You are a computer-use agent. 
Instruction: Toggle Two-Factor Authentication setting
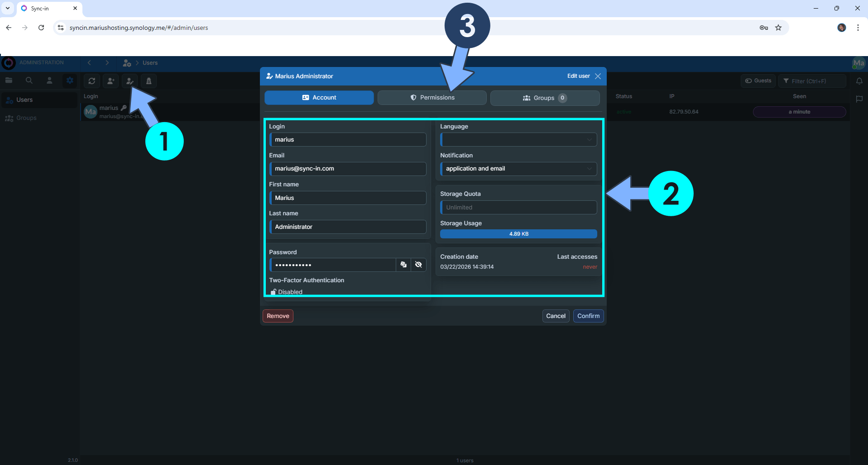(x=286, y=292)
